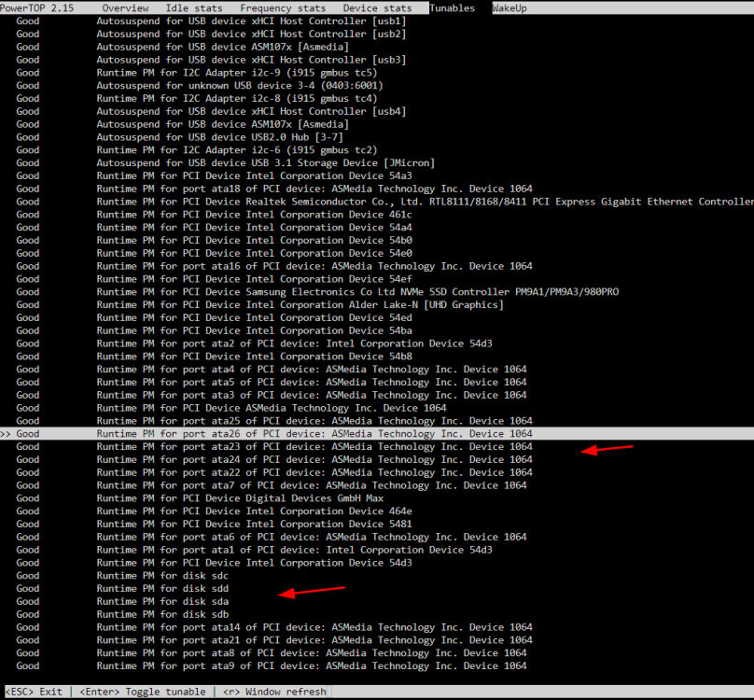Select Digital Devices GmbH Max row
Screen dimensions: 754x700
(x=377, y=498)
